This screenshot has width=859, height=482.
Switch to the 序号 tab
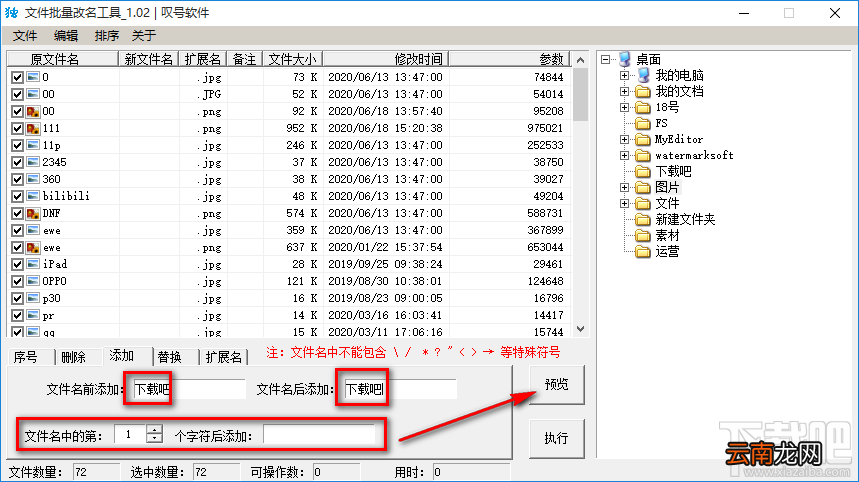click(x=31, y=357)
